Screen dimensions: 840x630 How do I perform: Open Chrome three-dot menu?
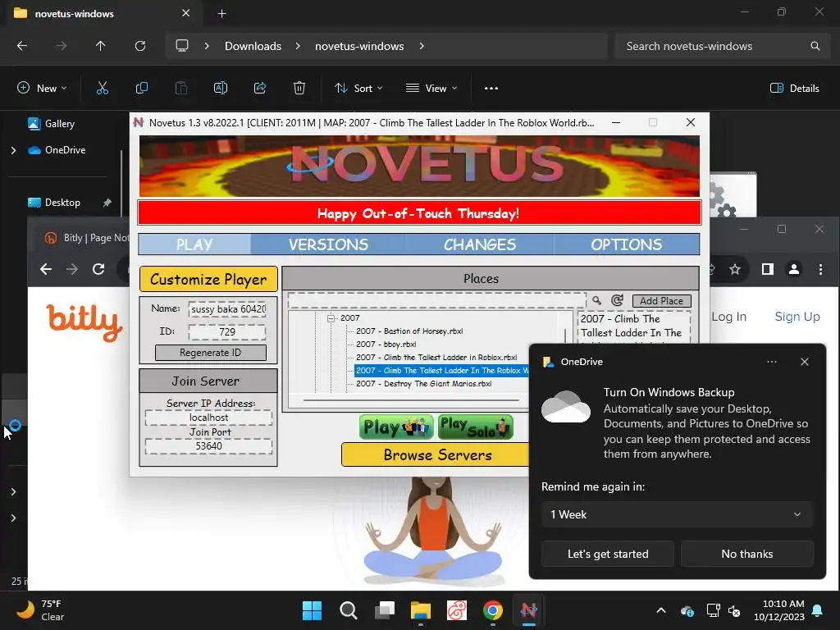coord(820,269)
